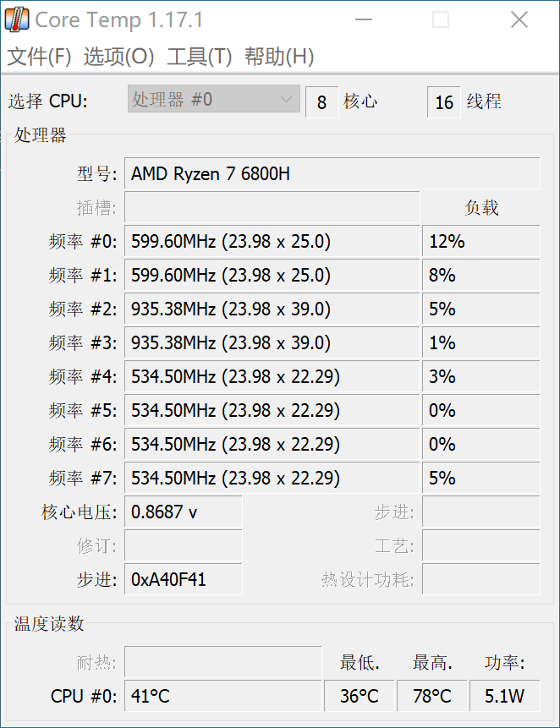
Task: Click the 12% load value for core #0
Action: 480,242
